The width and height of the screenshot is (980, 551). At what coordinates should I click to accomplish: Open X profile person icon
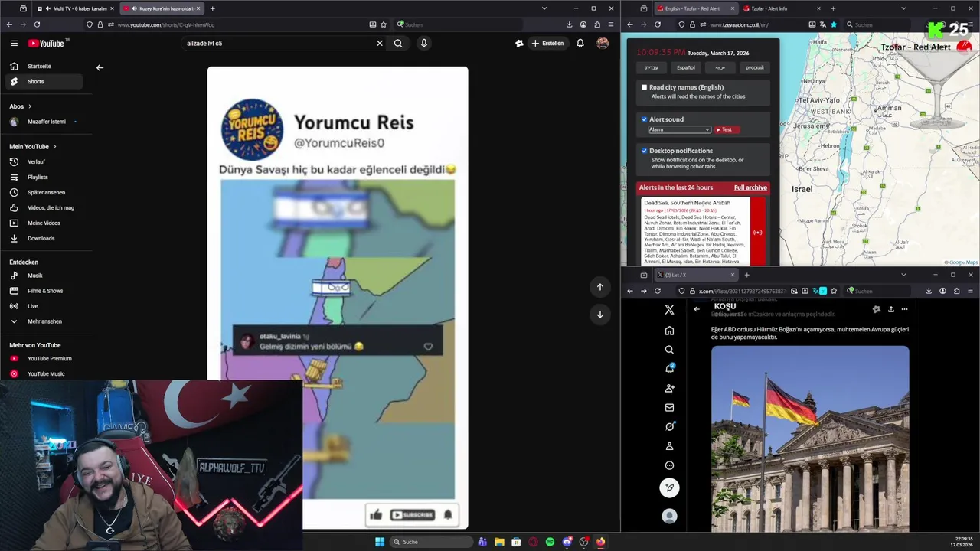click(x=669, y=446)
